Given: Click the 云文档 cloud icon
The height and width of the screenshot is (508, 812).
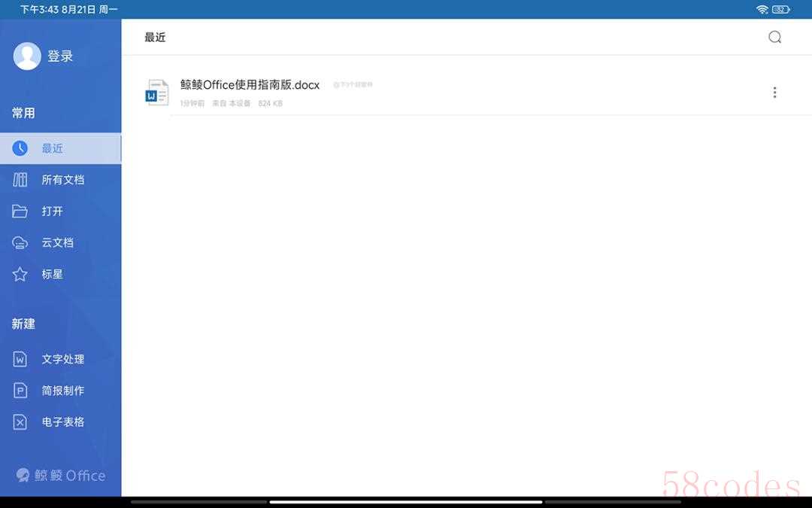Looking at the screenshot, I should coord(20,242).
